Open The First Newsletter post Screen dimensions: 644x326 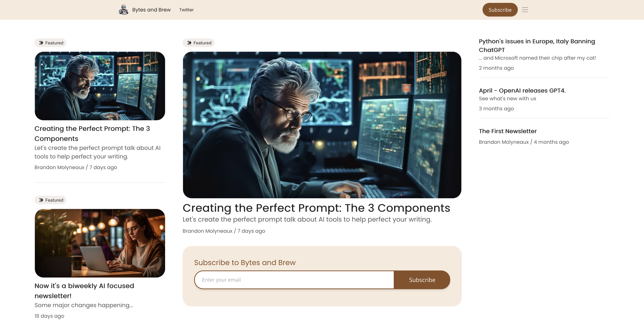[508, 131]
